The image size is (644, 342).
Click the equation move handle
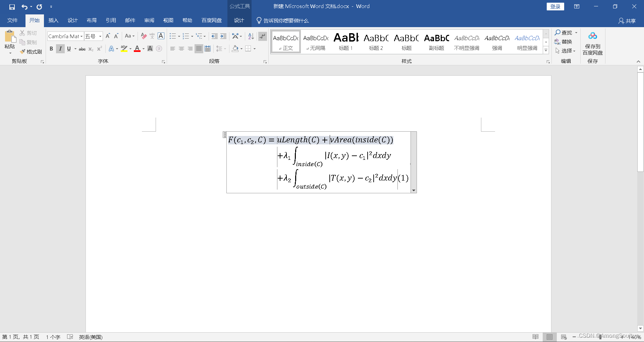coord(225,135)
